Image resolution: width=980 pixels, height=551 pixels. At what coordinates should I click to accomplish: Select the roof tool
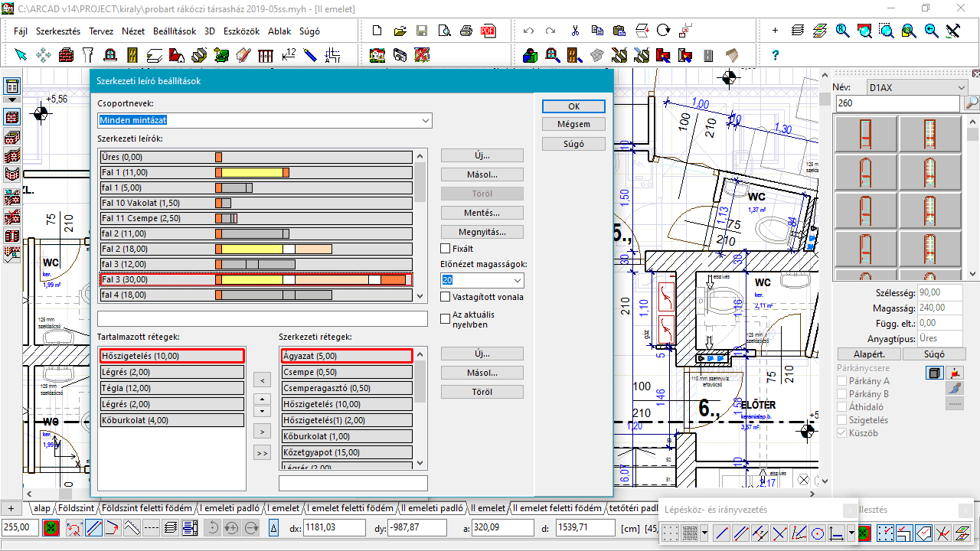177,55
